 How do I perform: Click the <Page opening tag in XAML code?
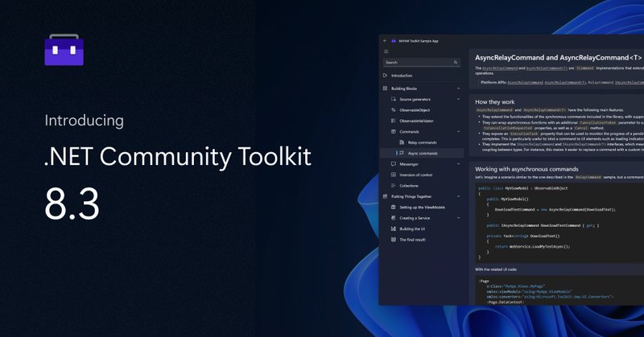(484, 282)
